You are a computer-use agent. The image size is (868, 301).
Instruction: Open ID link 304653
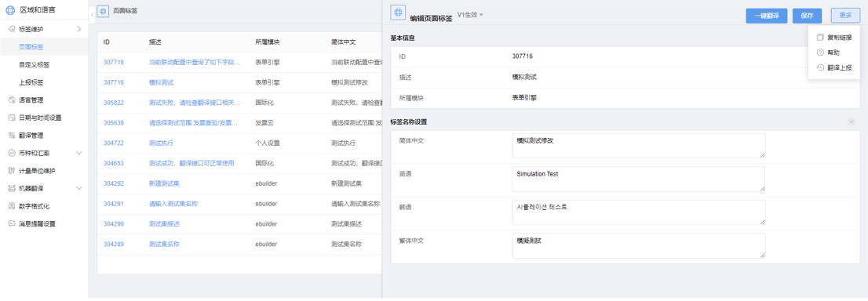pos(114,163)
